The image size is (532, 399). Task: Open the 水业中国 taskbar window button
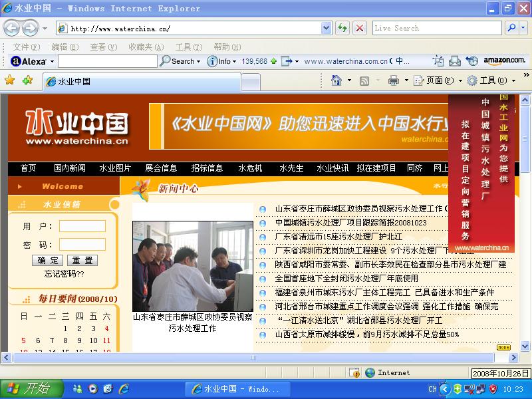tap(237, 389)
